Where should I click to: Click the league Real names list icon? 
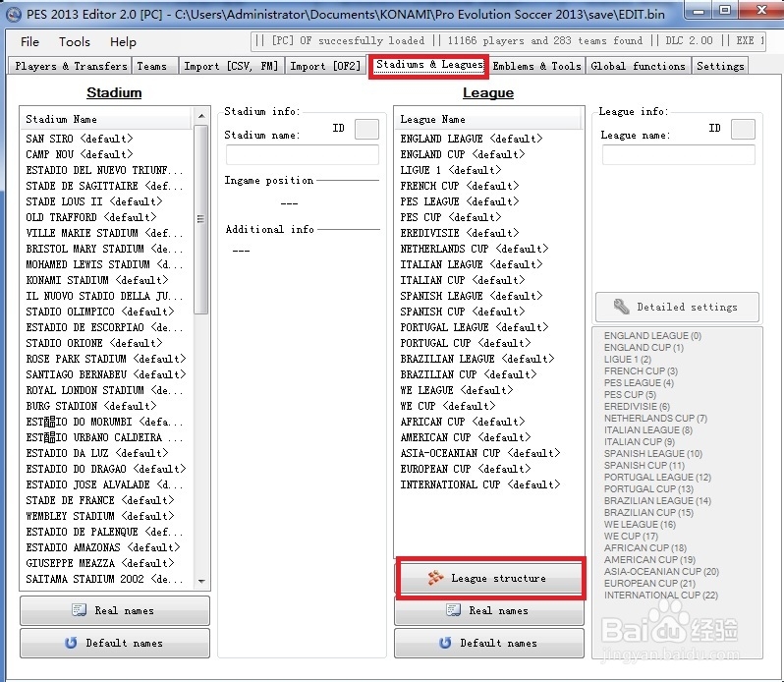[454, 610]
